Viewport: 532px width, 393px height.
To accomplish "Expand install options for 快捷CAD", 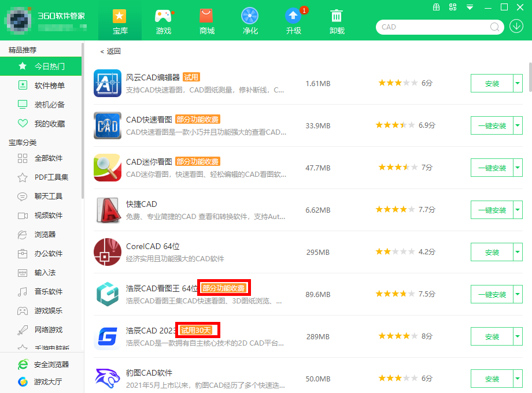I will 518,210.
